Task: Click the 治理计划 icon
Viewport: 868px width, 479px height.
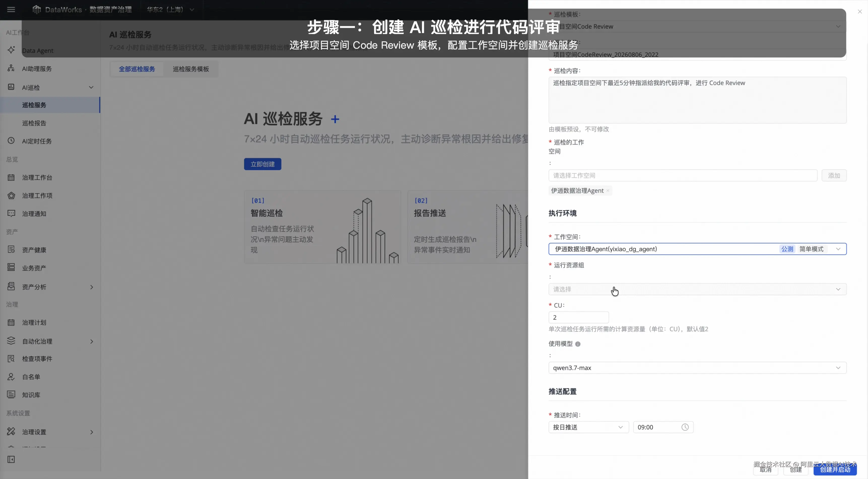Action: 11,322
